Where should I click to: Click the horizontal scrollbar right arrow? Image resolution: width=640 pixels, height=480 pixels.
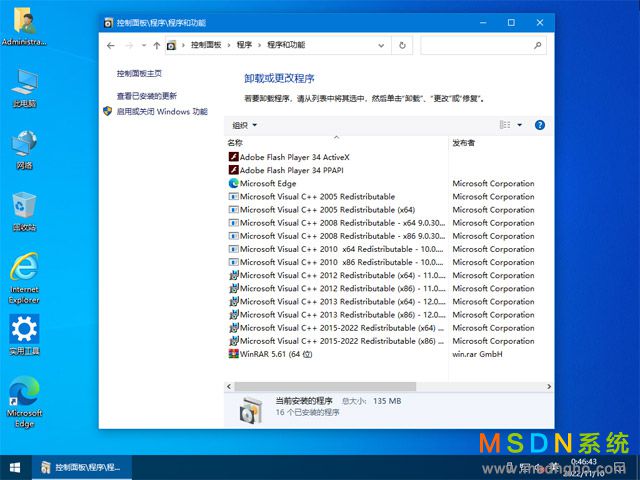point(549,386)
